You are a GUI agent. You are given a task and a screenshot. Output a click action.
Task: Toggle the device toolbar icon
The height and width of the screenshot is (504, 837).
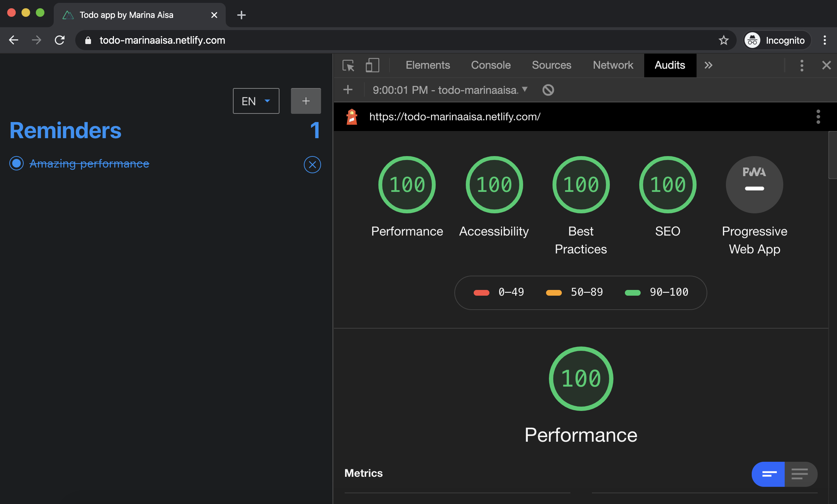(372, 66)
